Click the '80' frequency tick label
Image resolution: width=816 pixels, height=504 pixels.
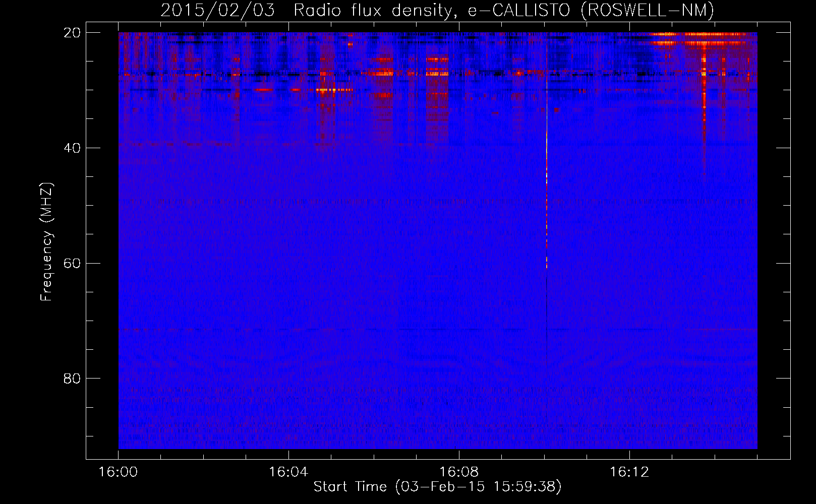coord(72,379)
